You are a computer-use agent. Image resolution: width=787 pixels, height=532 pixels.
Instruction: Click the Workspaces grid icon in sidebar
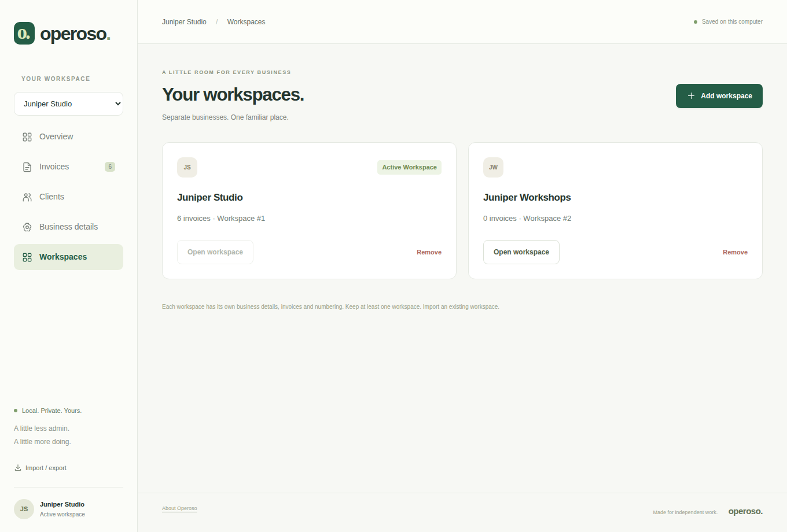pyautogui.click(x=27, y=257)
